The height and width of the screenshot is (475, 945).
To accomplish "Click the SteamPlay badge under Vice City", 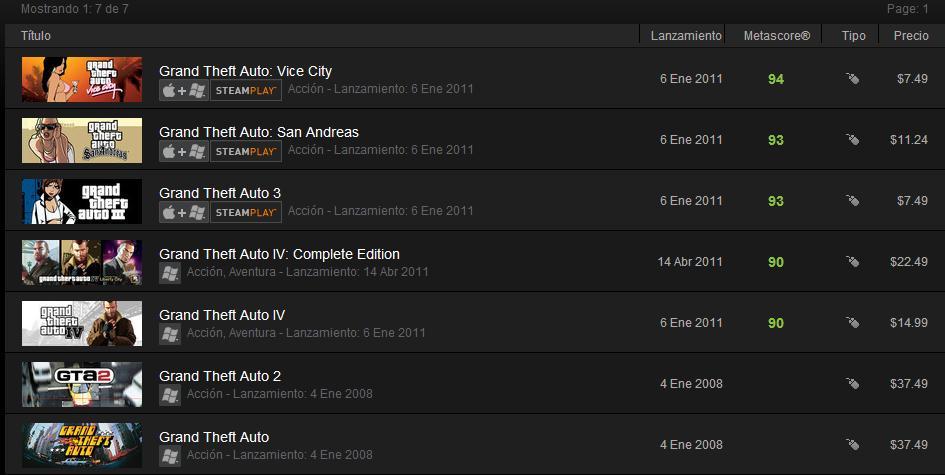I will pos(246,90).
